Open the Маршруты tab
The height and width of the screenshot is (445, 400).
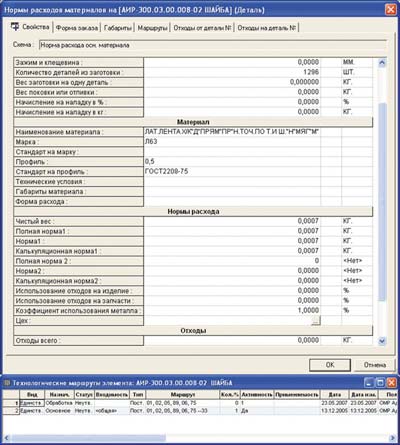(x=152, y=28)
